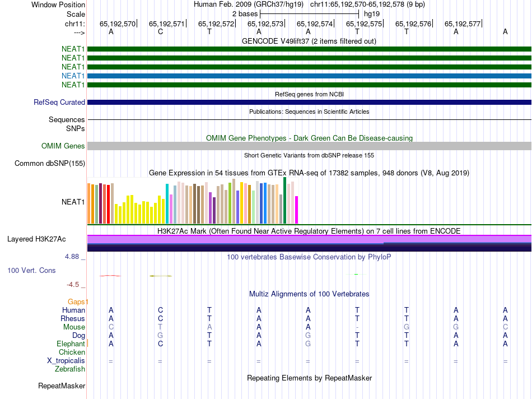Screen dimensions: 532x399
Task: Click the Sequences track label
Action: point(67,119)
